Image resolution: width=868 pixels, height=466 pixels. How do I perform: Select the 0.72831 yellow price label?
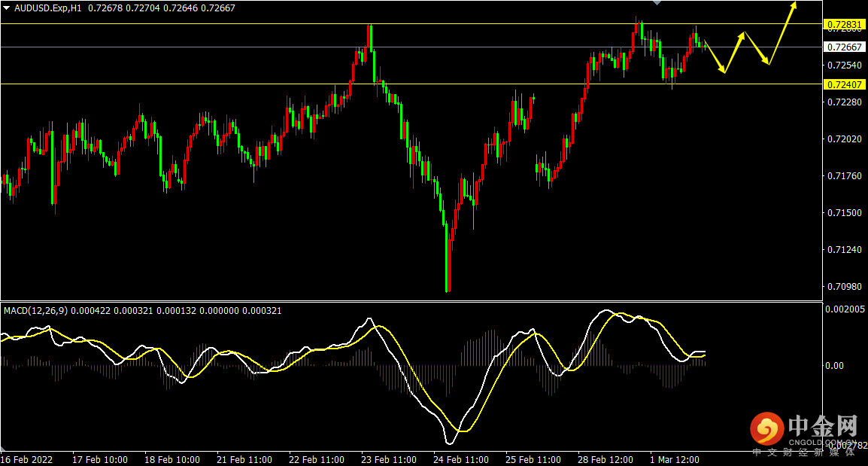(x=845, y=25)
